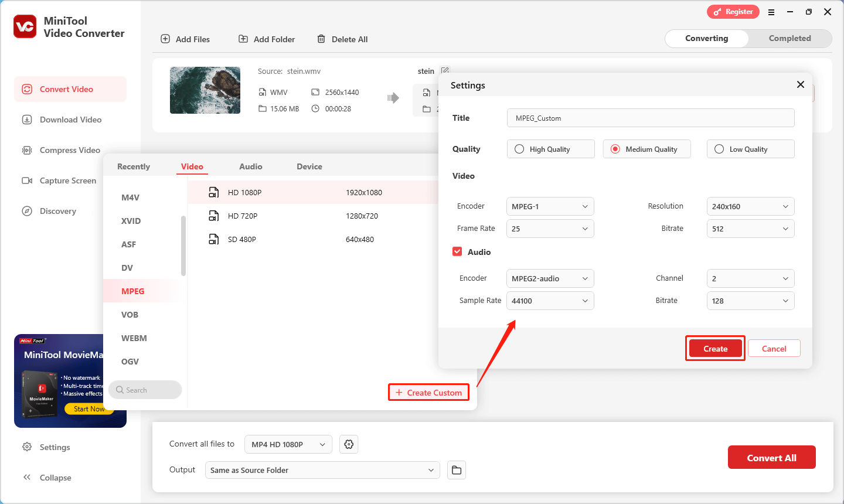Open output settings gear beside MP4 HD 1080P
This screenshot has width=844, height=504.
click(x=349, y=444)
